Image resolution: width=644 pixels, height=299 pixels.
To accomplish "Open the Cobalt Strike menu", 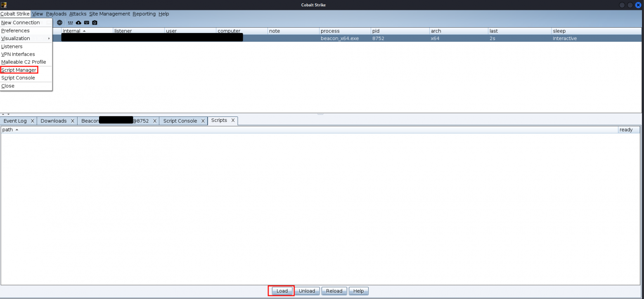I will [x=15, y=14].
